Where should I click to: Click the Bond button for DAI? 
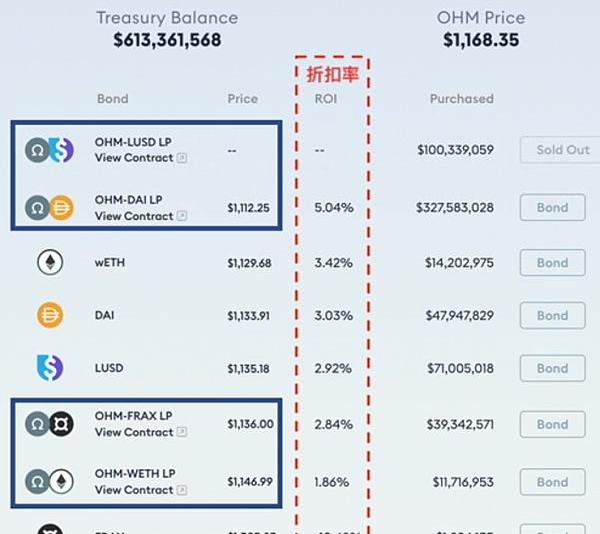tap(553, 316)
